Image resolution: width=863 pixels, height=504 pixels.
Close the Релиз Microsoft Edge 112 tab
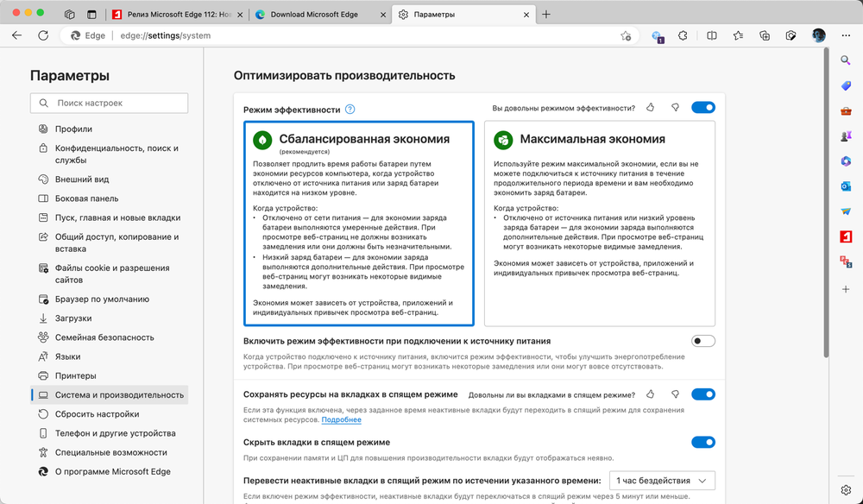pyautogui.click(x=240, y=15)
